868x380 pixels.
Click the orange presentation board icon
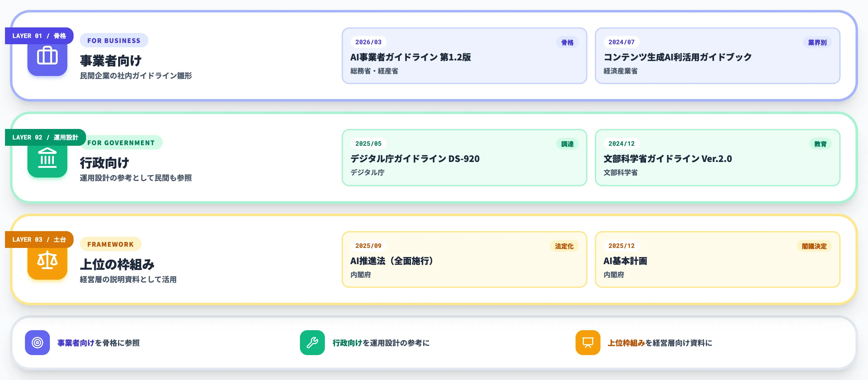pos(588,343)
